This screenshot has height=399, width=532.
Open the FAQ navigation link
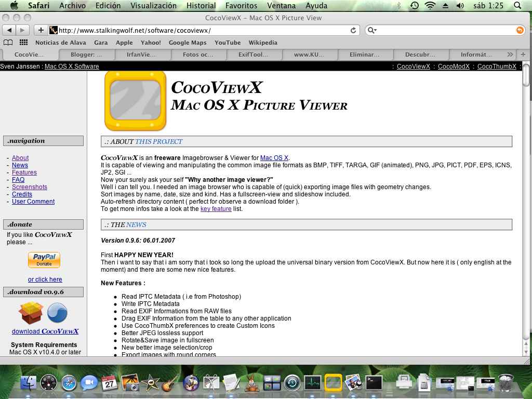pos(18,179)
